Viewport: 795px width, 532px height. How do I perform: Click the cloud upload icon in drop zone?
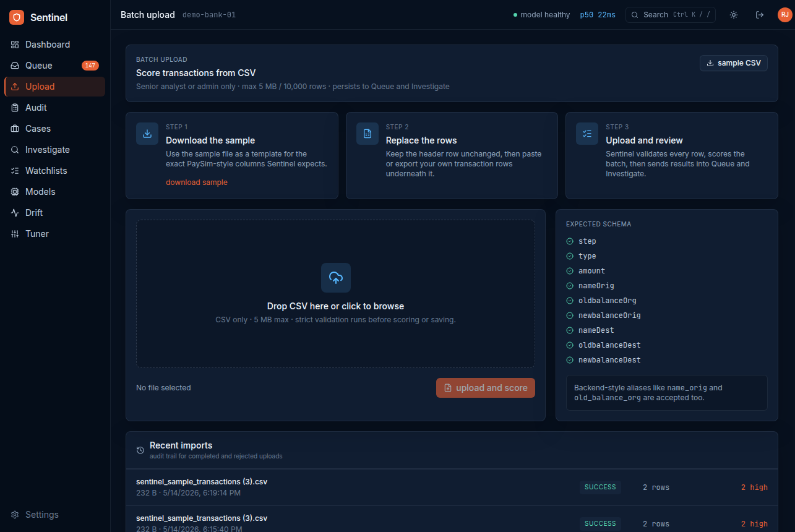(336, 278)
